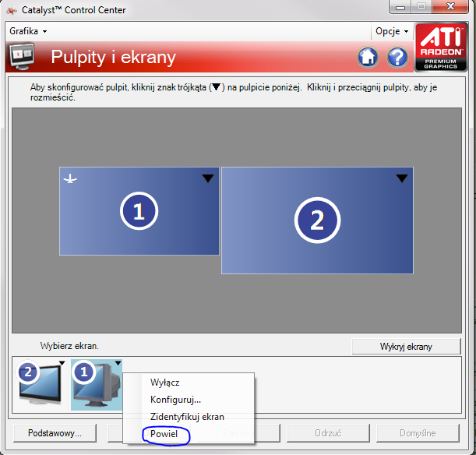This screenshot has width=476, height=455.
Task: Click the primary desktop star marker
Action: tap(70, 178)
